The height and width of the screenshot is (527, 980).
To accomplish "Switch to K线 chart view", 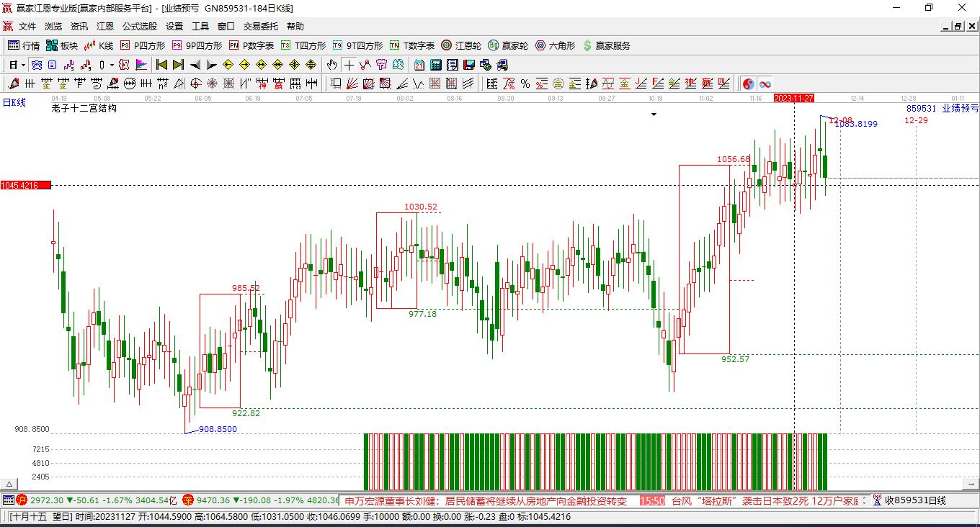I will click(x=98, y=45).
